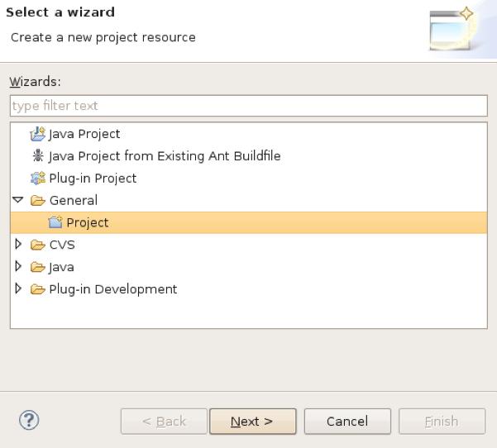
Task: Open help with the question mark icon
Action: point(28,420)
